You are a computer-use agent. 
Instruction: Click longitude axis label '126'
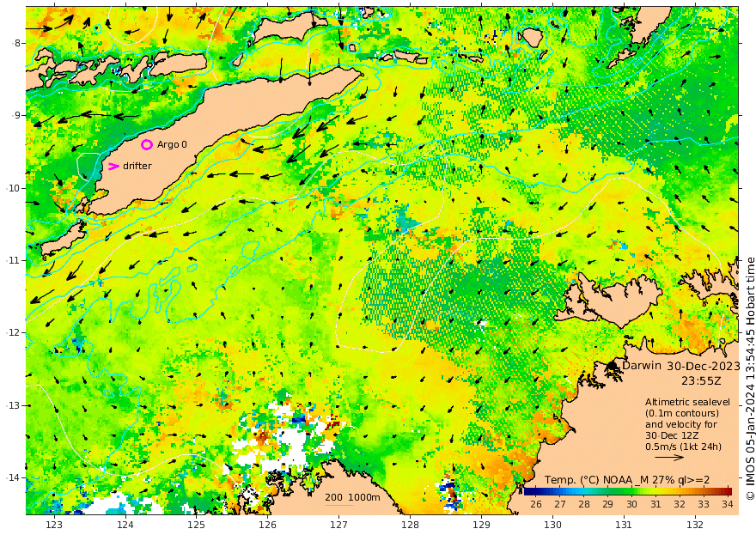click(x=267, y=525)
